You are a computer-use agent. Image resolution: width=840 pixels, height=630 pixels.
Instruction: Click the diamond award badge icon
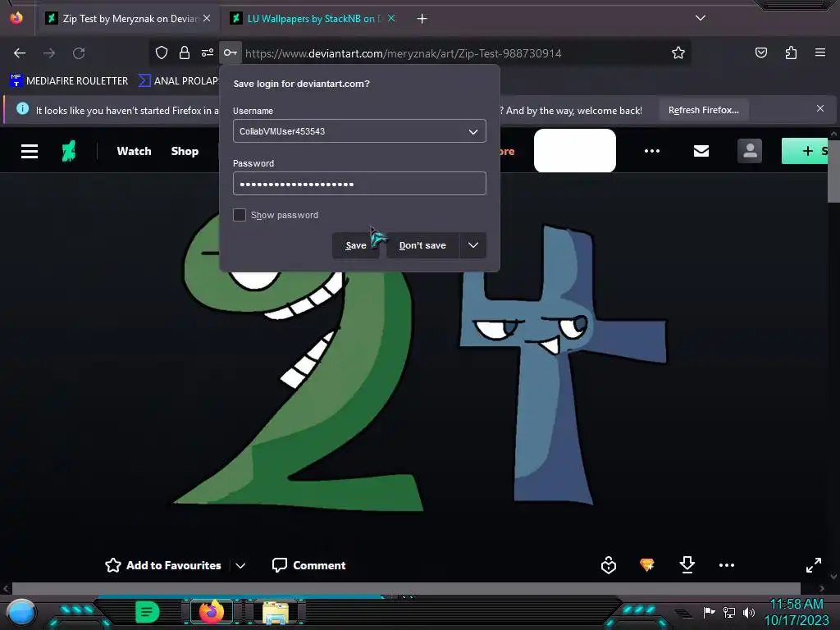coord(647,564)
